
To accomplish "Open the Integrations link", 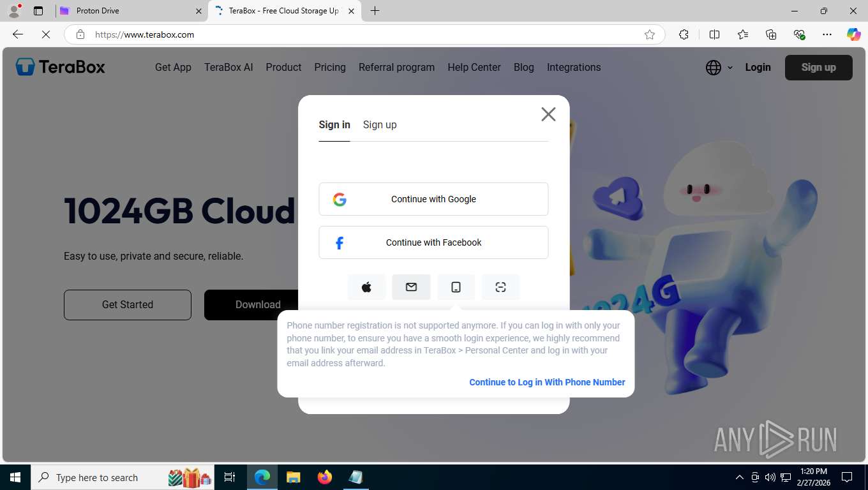I will click(574, 67).
